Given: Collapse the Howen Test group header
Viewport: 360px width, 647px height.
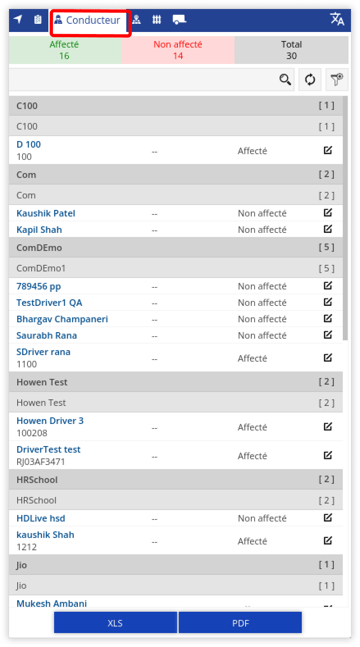Looking at the screenshot, I should [176, 382].
